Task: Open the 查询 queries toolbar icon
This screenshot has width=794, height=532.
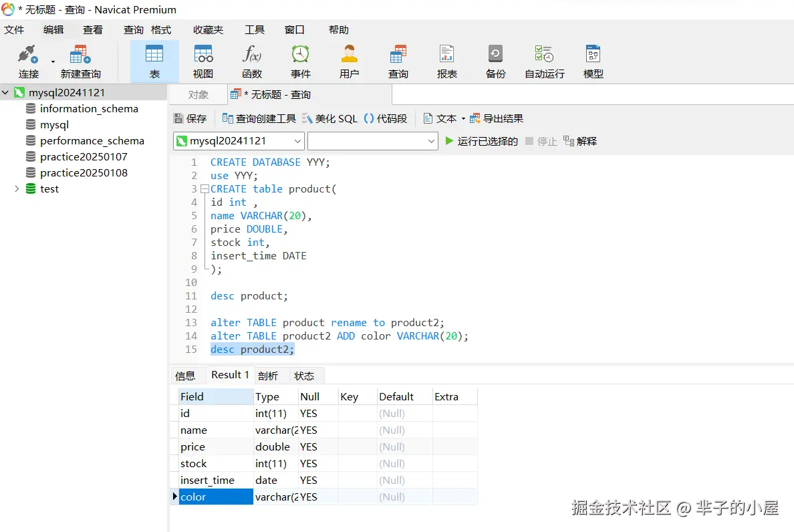Action: tap(398, 61)
